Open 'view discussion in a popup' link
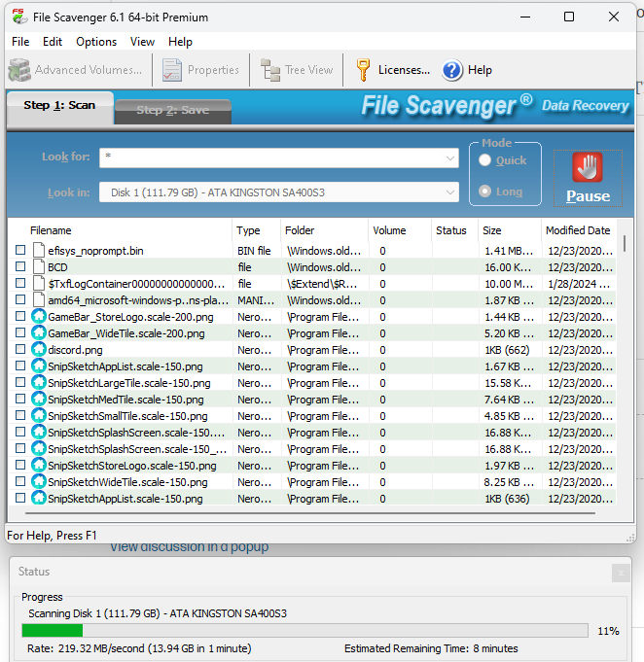Image resolution: width=644 pixels, height=662 pixels. pos(190,547)
